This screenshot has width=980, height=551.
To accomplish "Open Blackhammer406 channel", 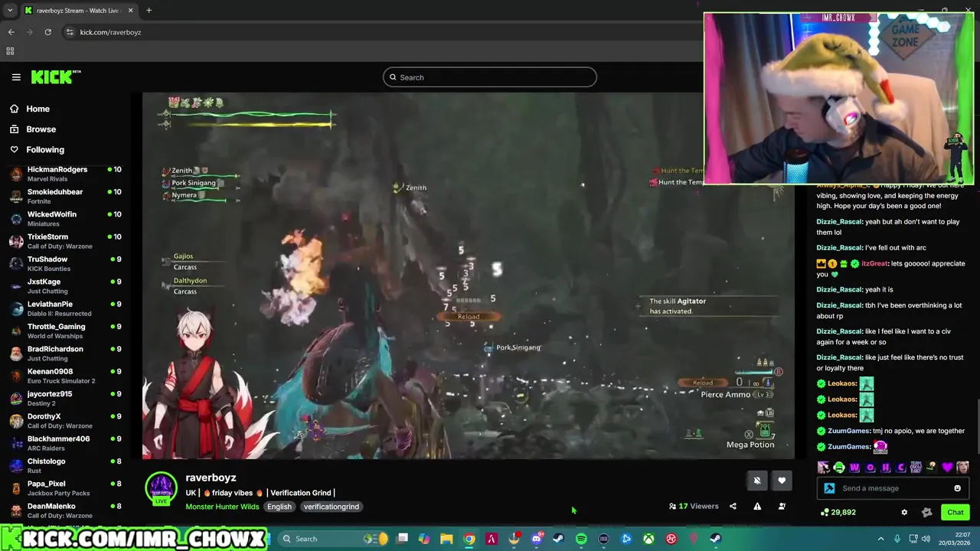I will 65,443.
